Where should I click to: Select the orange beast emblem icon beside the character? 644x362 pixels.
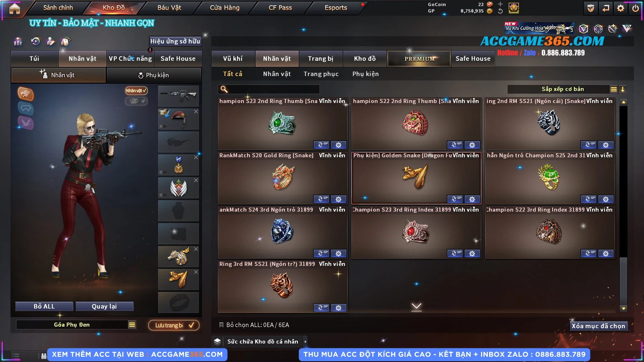25,94
